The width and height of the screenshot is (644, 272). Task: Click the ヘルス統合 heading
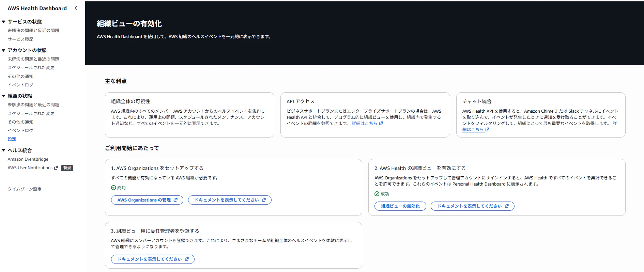coord(20,150)
